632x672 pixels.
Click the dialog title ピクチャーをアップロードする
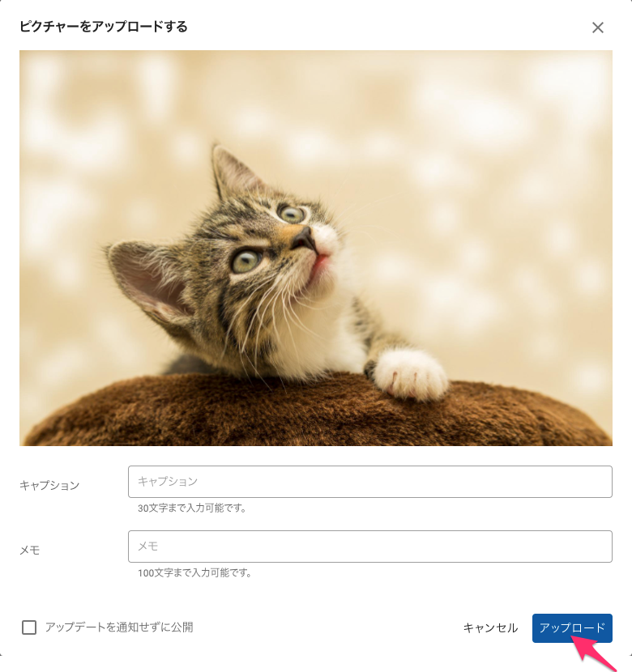(104, 27)
